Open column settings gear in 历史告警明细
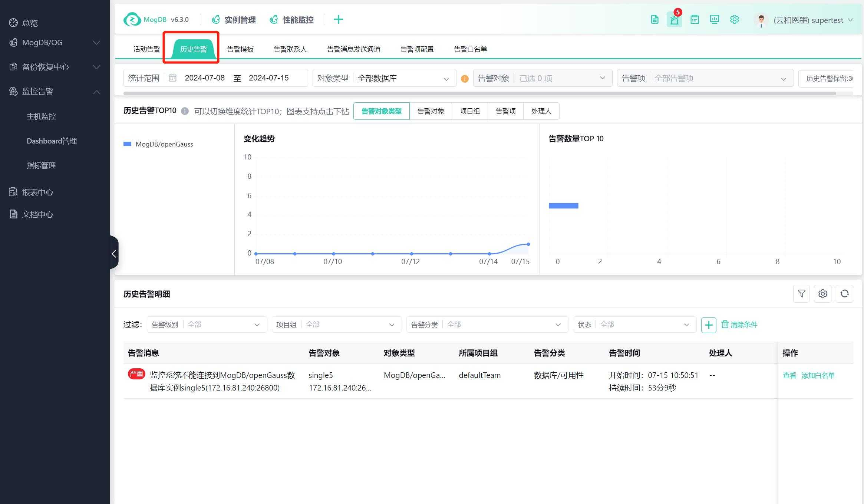This screenshot has width=864, height=504. (823, 294)
